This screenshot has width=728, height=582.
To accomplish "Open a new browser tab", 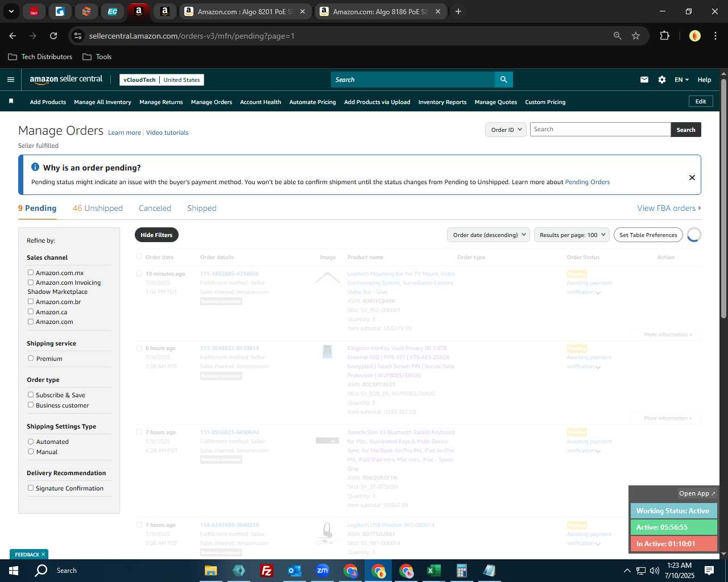I will [x=458, y=11].
